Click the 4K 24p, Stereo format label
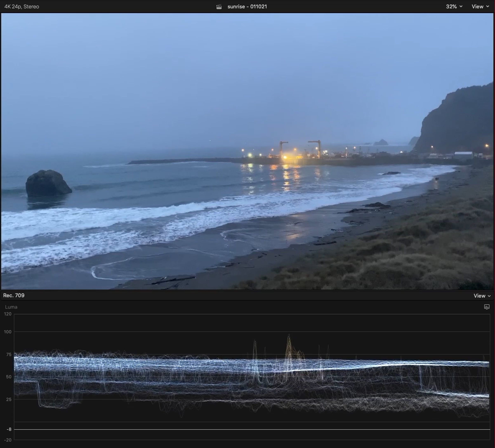 [x=22, y=7]
